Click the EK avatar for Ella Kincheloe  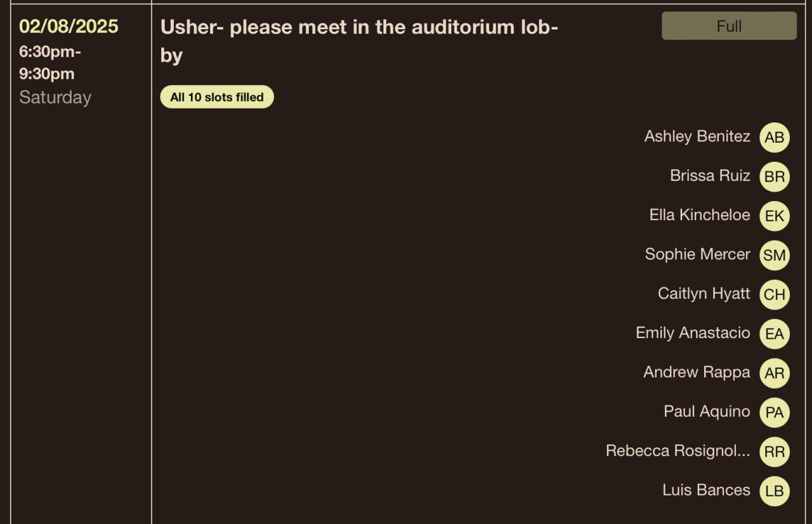[x=774, y=216]
